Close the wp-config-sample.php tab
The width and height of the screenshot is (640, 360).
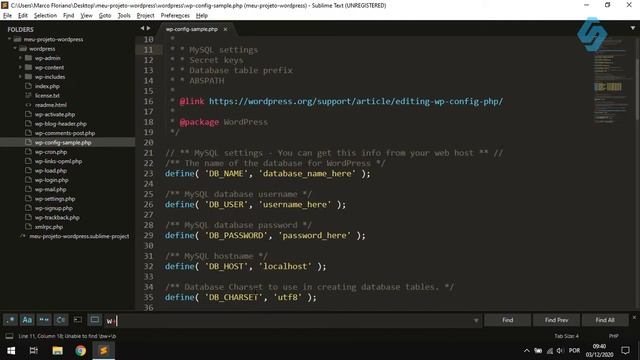[x=225, y=29]
